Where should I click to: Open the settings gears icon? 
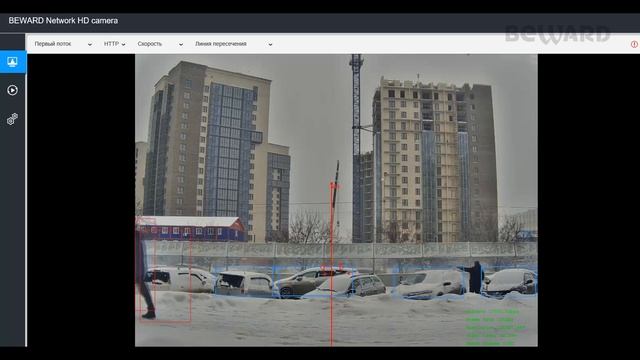click(12, 119)
